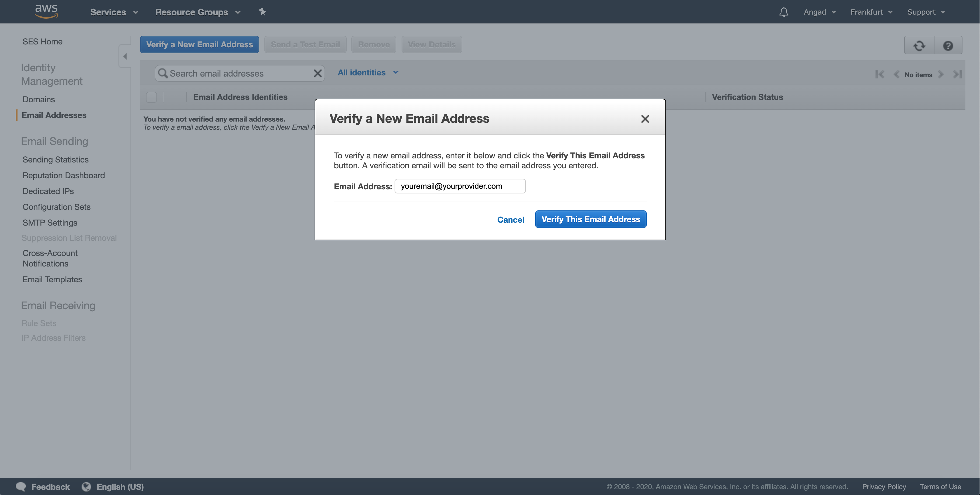Click the Email Address input field
The height and width of the screenshot is (495, 980).
(x=460, y=186)
